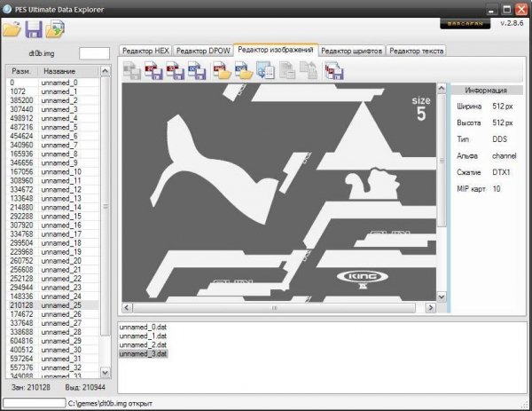Select unnamed_1.dat in lower list
The image size is (532, 411).
pyautogui.click(x=143, y=336)
